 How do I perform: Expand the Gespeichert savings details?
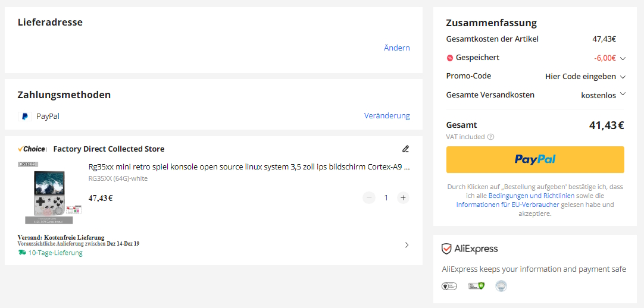[623, 58]
